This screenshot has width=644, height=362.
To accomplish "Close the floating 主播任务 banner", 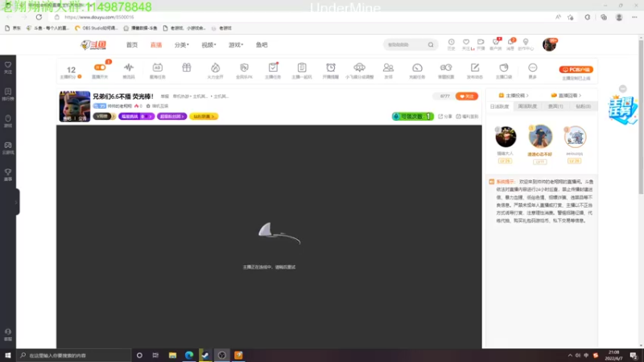I will 622,88.
